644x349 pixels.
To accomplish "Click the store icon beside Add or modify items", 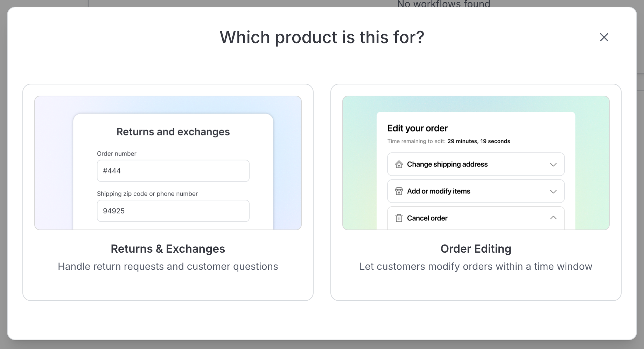I will tap(399, 191).
